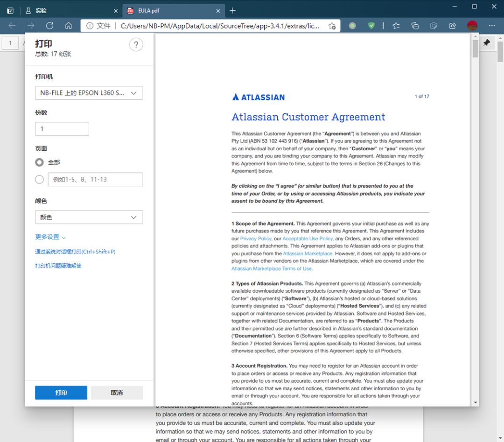
Task: Open 打印机问题疑难解答 link
Action: click(x=58, y=266)
